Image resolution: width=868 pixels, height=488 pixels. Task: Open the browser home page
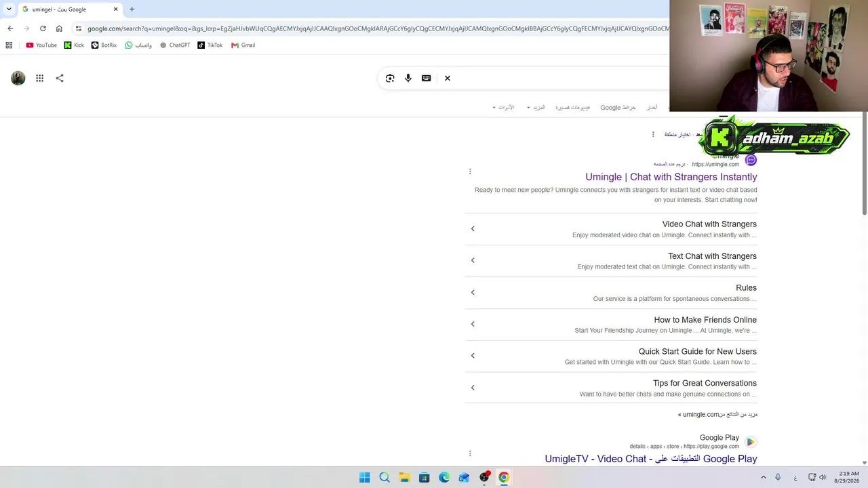pos(59,28)
